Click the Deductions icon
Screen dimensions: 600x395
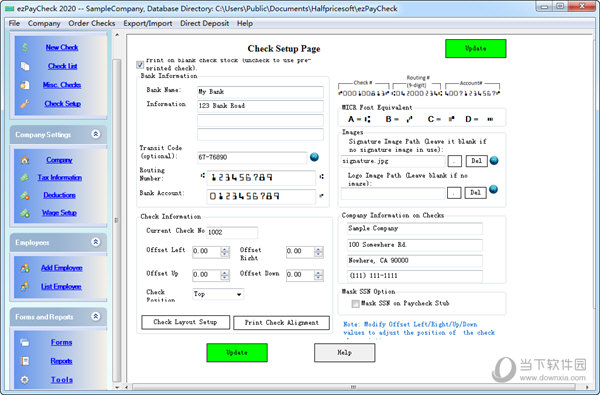tap(25, 195)
